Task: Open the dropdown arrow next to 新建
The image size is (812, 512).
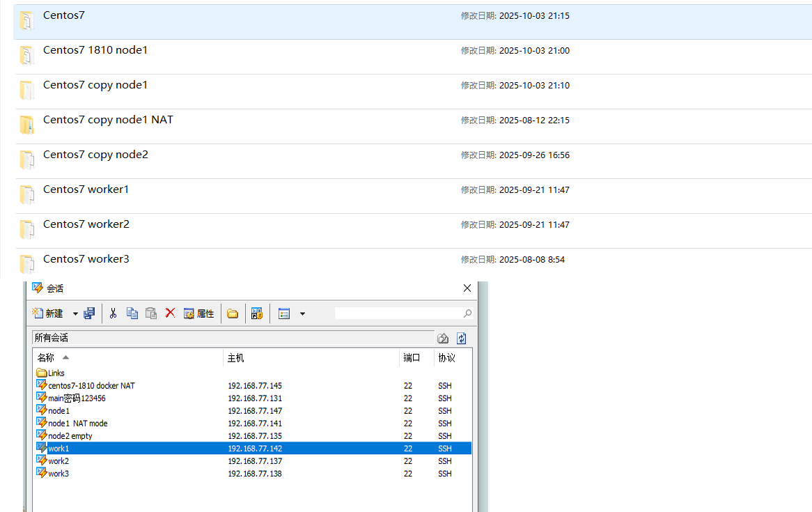Action: point(75,314)
